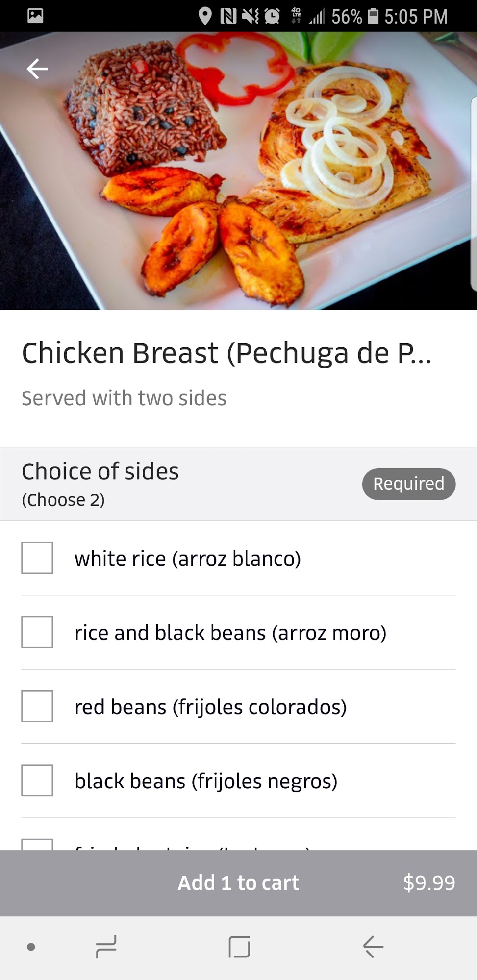This screenshot has width=477, height=980.
Task: Tap the alarm clock status icon
Action: point(272,16)
